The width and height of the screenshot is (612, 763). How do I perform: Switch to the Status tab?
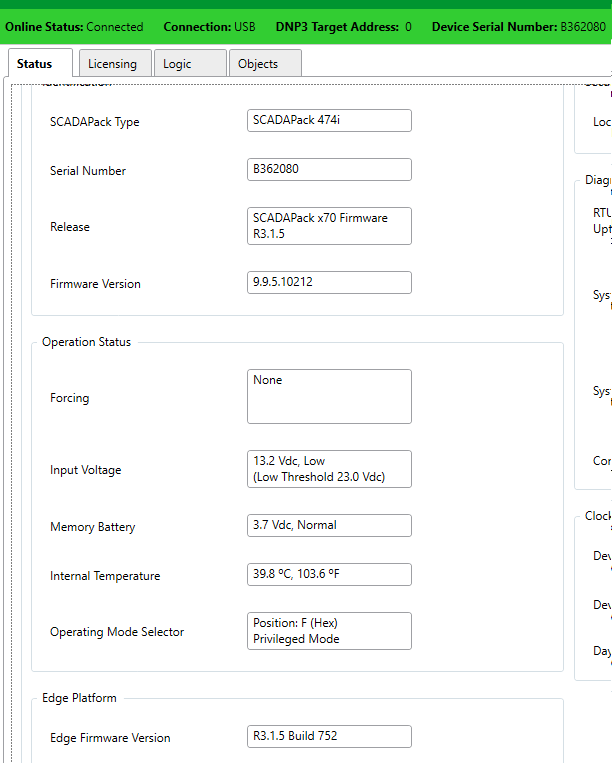point(40,63)
